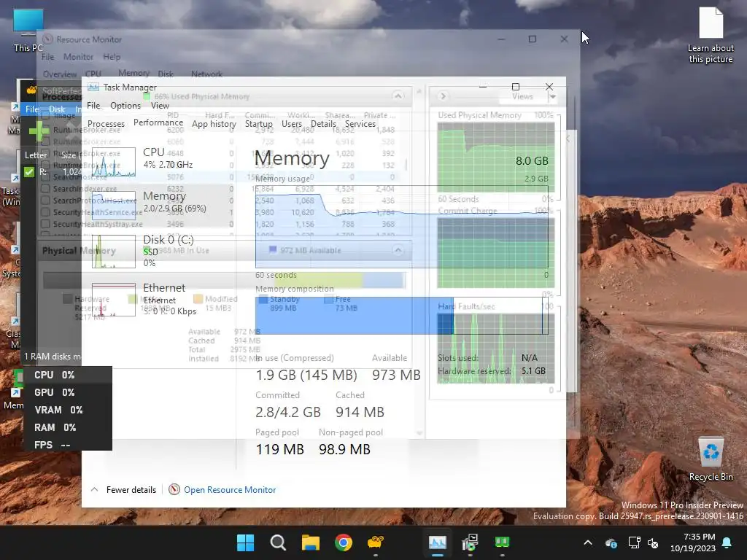Open Task Manager's Options menu
The height and width of the screenshot is (560, 747).
point(125,105)
